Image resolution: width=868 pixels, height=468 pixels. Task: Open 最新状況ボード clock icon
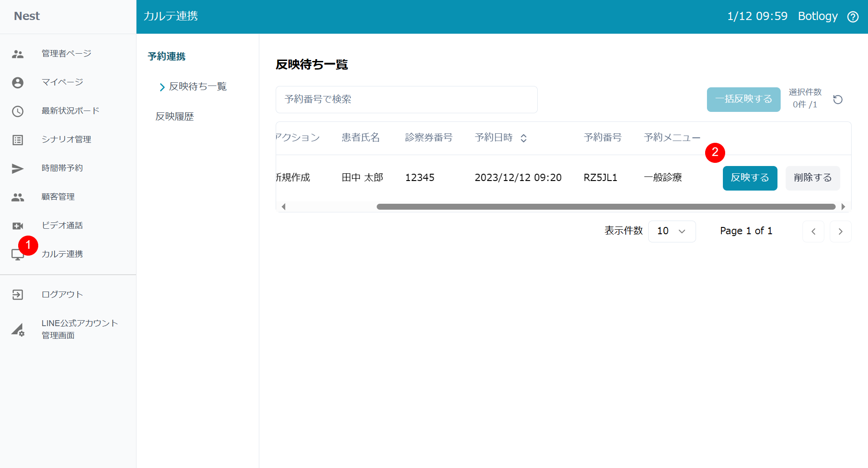pos(18,111)
